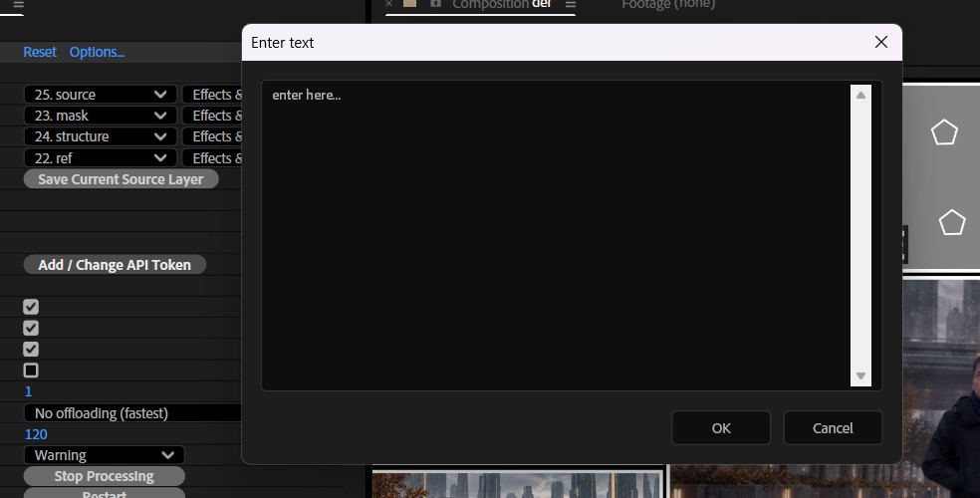Dismiss dialog with Cancel button
The image size is (980, 498).
(833, 428)
